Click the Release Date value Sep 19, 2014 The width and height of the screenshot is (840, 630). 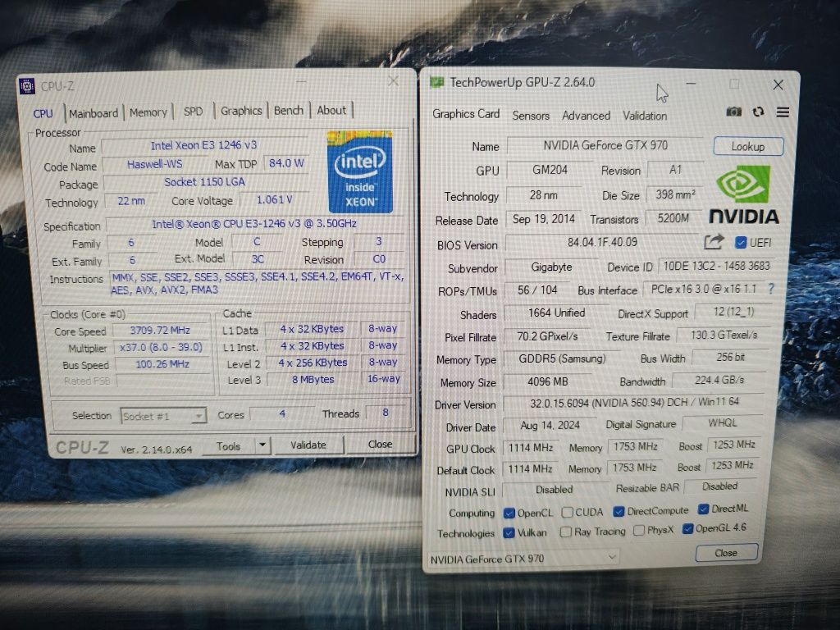[543, 219]
